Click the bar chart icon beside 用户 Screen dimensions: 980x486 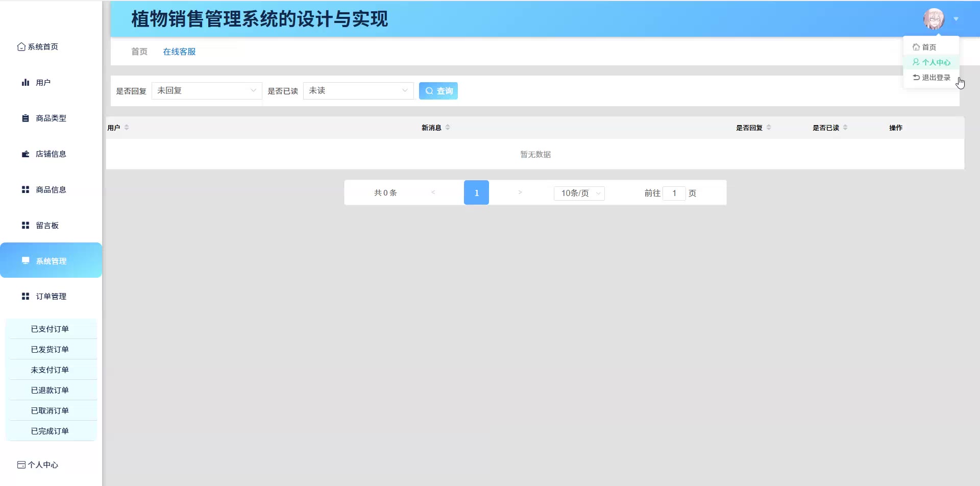(x=26, y=83)
